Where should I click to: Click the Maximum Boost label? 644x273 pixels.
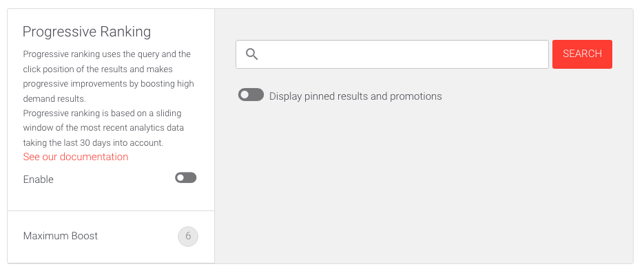pyautogui.click(x=61, y=236)
